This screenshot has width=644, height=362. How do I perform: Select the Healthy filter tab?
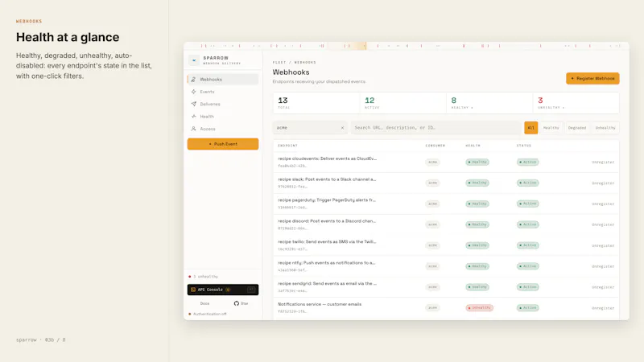[x=551, y=128]
